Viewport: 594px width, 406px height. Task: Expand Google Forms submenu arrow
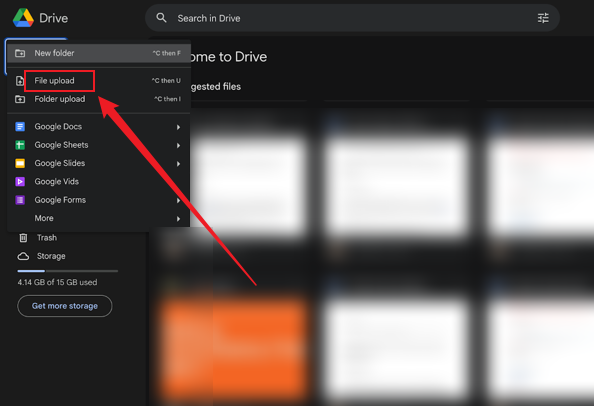178,200
